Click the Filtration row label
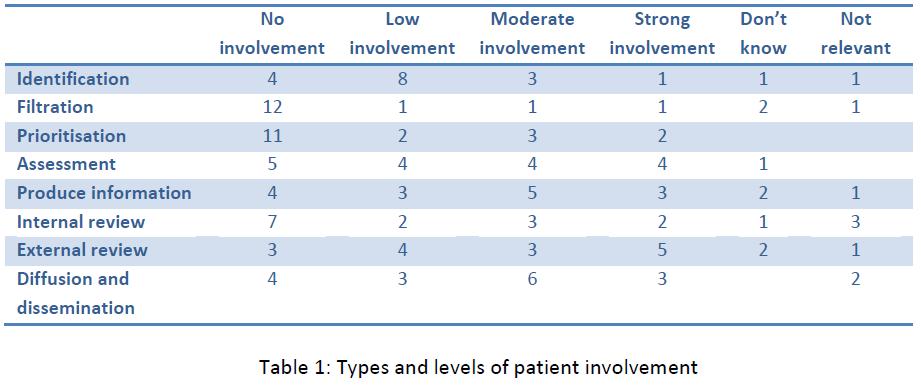 [x=55, y=107]
